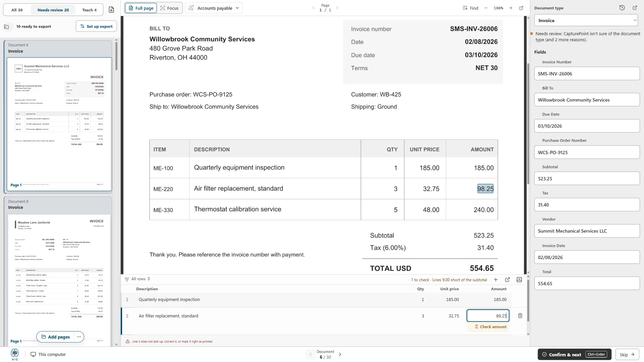Go to the previous page arrow
Screen dimensions: 644x362
[x=313, y=8]
